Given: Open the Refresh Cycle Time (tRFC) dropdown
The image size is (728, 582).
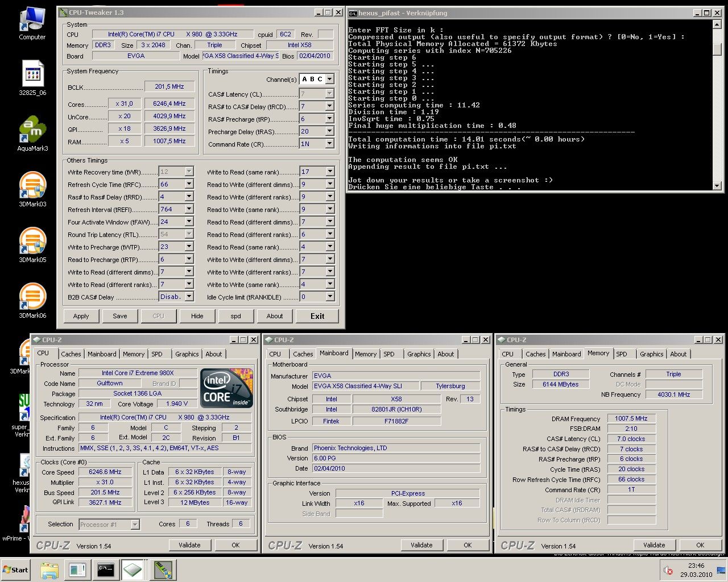Looking at the screenshot, I should pyautogui.click(x=189, y=184).
